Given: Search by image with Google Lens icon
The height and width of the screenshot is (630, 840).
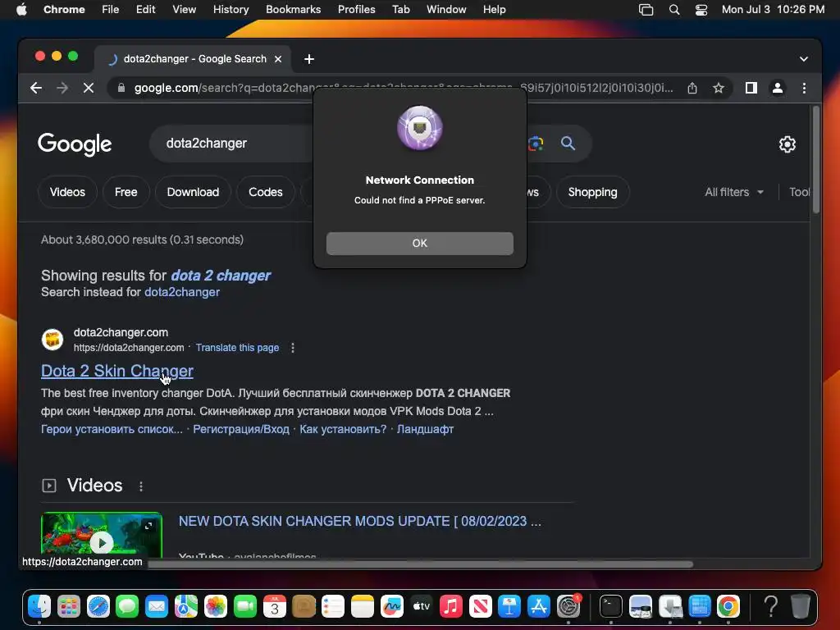Looking at the screenshot, I should (536, 143).
